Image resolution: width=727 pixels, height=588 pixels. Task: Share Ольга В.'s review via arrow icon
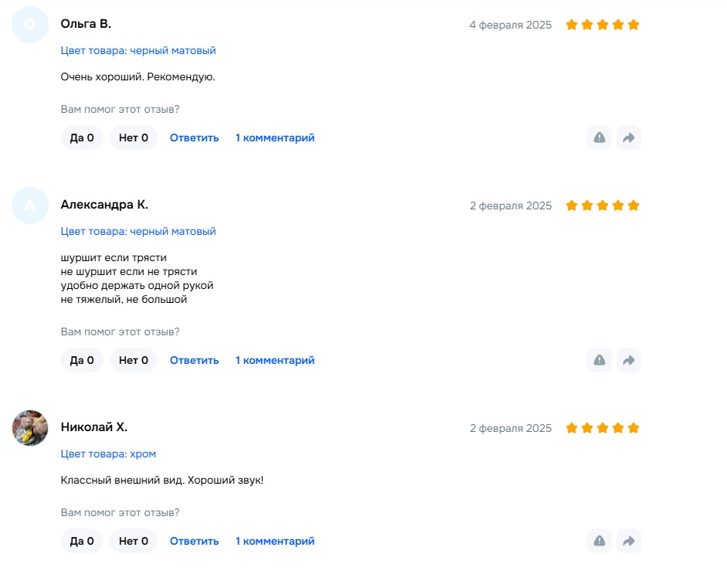(629, 138)
